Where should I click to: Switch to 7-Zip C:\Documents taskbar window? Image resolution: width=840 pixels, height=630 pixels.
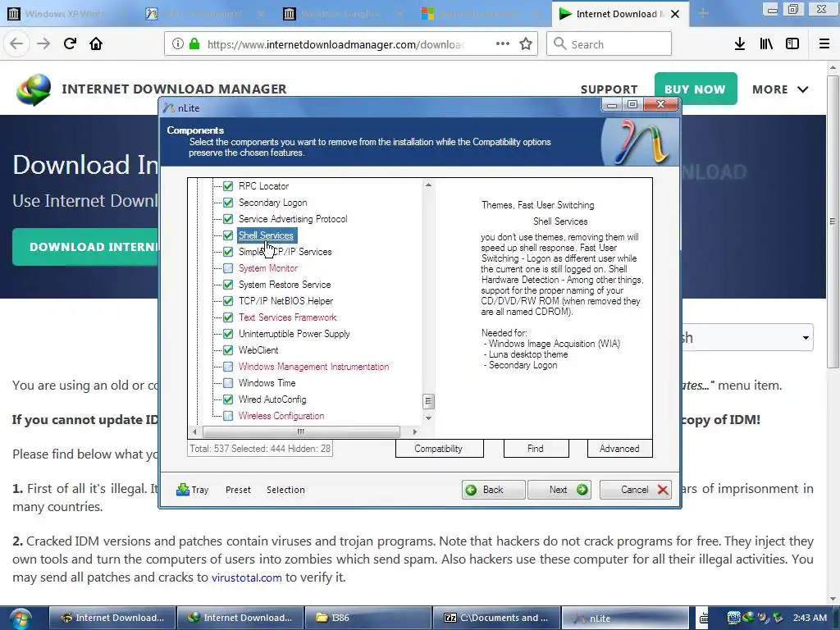pos(496,618)
